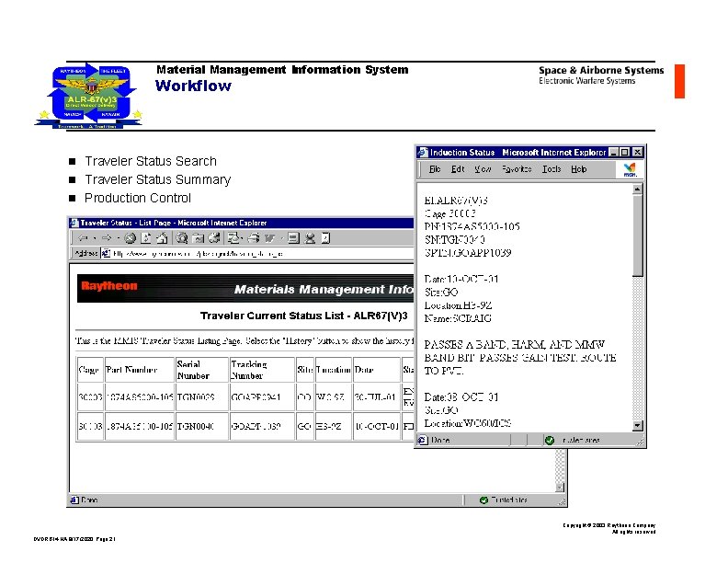Click Traveler Current Status List heading
Image resolution: width=728 pixels, height=563 pixels.
tap(303, 316)
